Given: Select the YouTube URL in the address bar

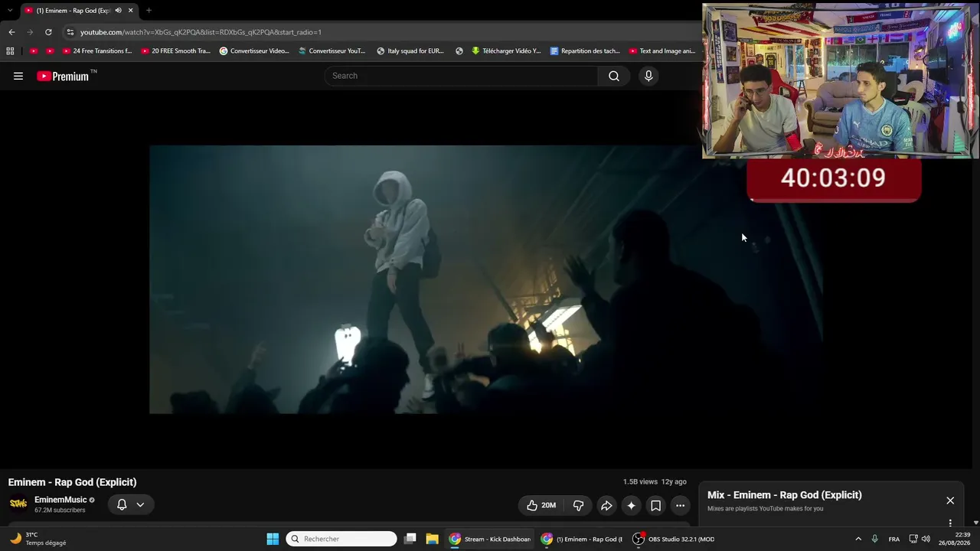Looking at the screenshot, I should tap(201, 32).
